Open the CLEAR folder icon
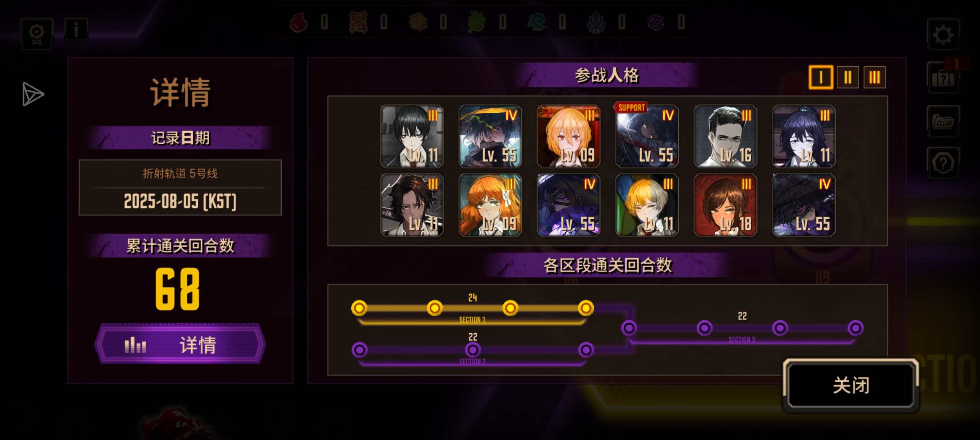Screen dimensions: 980x440 pyautogui.click(x=943, y=121)
